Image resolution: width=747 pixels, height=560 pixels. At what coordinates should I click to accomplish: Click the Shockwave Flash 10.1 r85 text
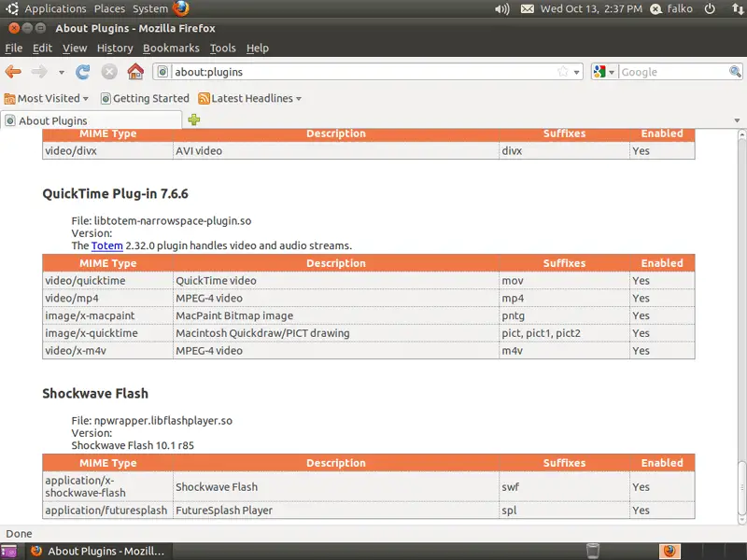pyautogui.click(x=133, y=446)
